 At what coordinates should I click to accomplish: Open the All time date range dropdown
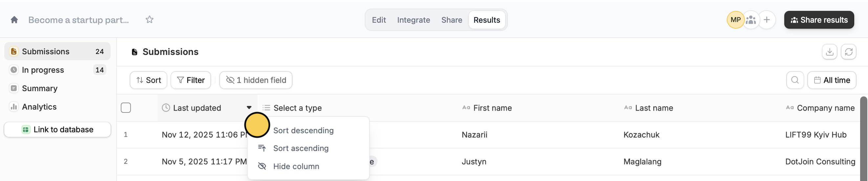(x=832, y=80)
